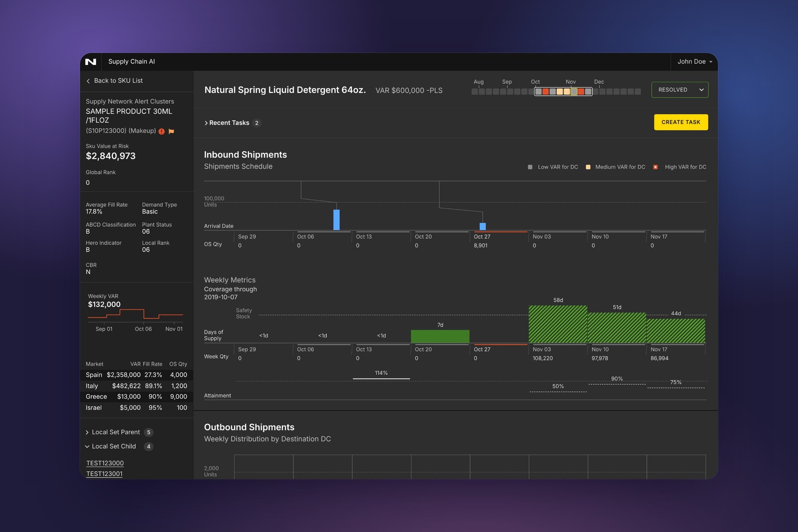798x532 pixels.
Task: Open the TEST123000 link
Action: [x=105, y=463]
